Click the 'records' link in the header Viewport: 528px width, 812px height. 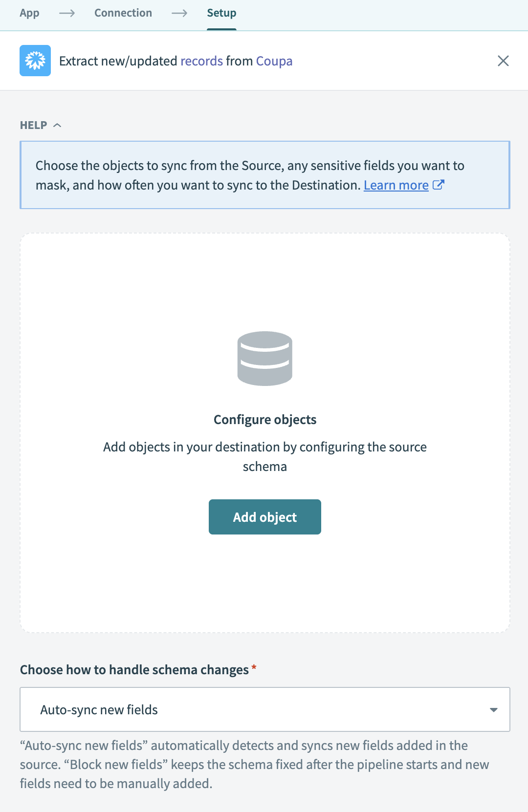[201, 61]
